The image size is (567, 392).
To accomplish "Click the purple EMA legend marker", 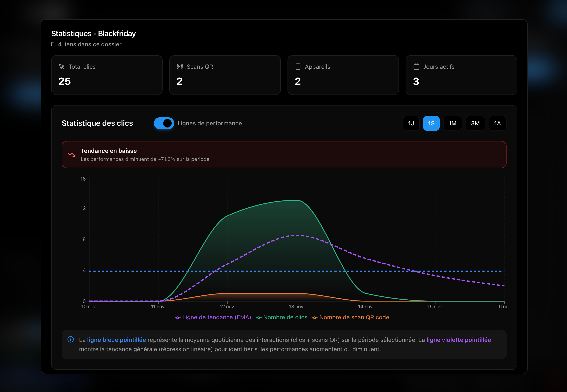I will [177, 318].
